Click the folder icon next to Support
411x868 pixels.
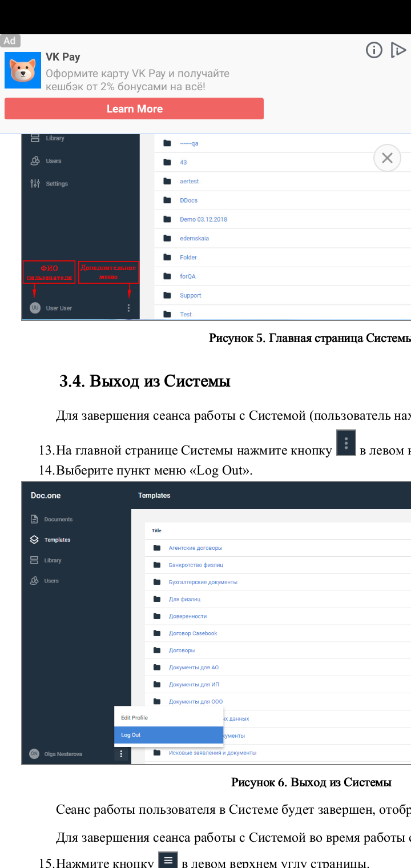(x=167, y=295)
